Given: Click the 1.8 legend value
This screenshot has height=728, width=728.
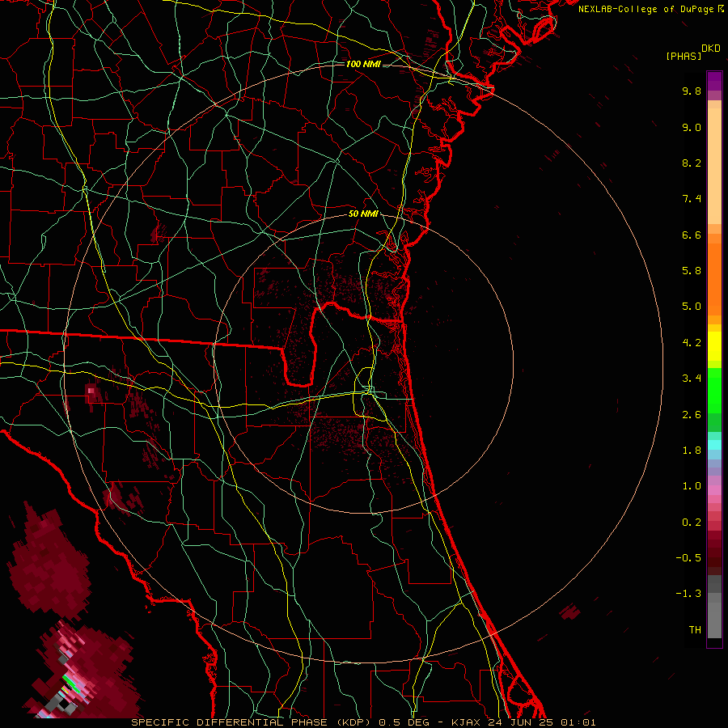Looking at the screenshot, I should (692, 451).
